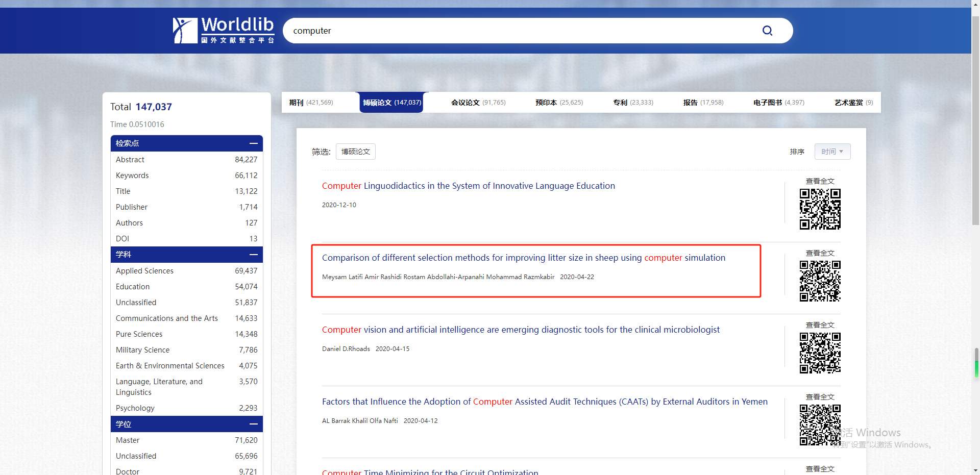Click 查看全文 for sheep litter size result
Image resolution: width=980 pixels, height=475 pixels.
click(x=820, y=253)
